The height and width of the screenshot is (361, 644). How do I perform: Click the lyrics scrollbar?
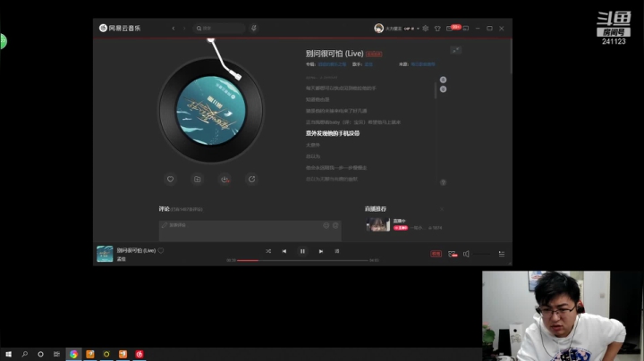[436, 90]
